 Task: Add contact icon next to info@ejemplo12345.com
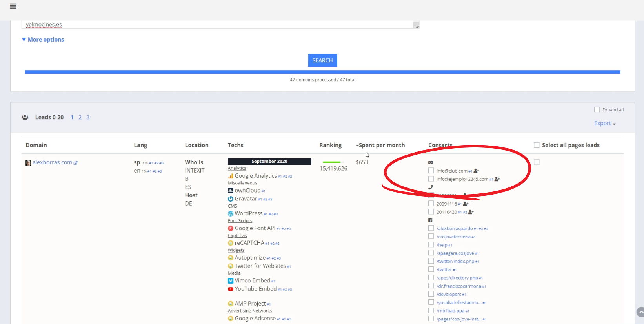(497, 179)
